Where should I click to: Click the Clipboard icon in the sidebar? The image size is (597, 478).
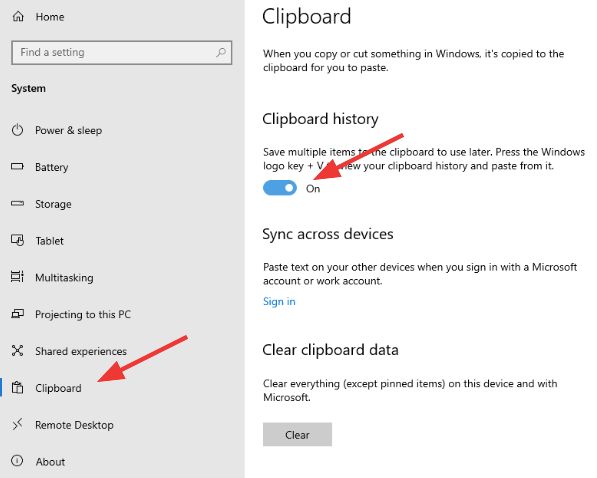17,388
